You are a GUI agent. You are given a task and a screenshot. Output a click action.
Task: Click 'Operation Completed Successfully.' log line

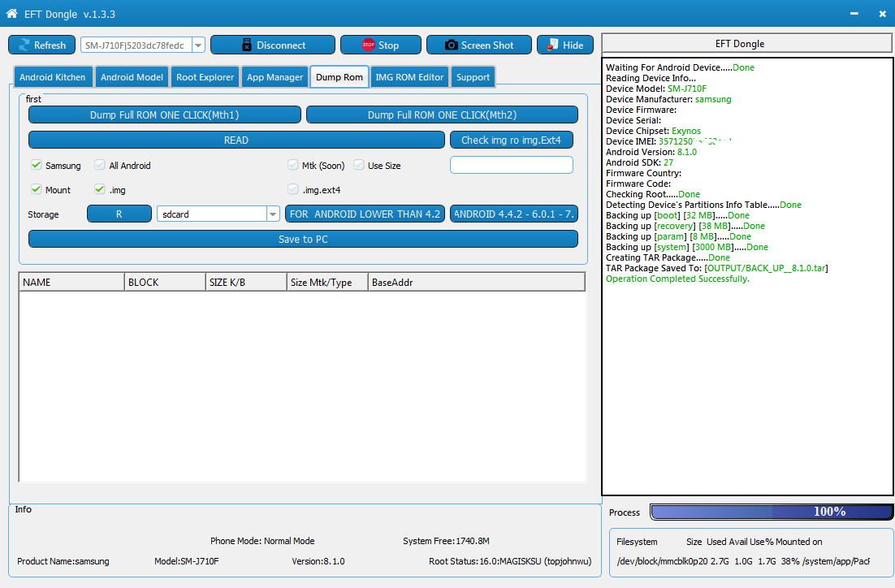click(x=677, y=279)
